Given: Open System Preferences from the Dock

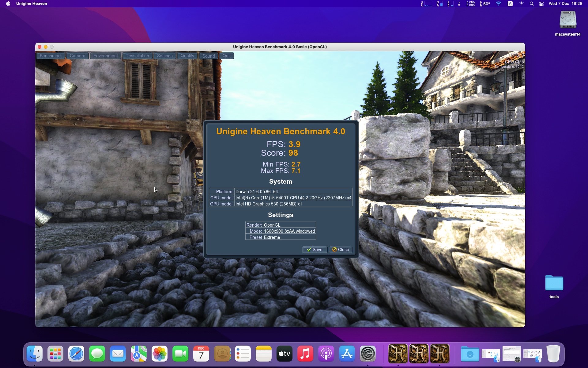Looking at the screenshot, I should pos(367,354).
